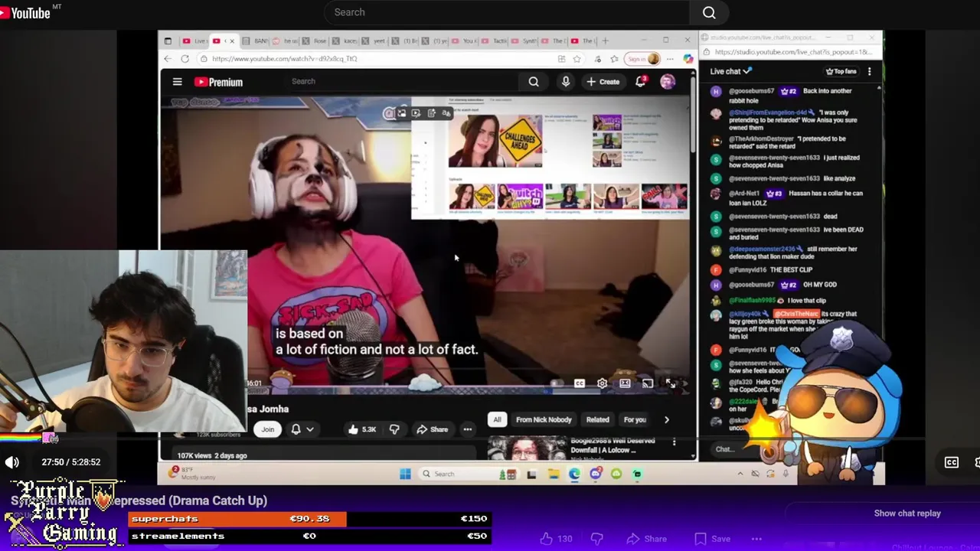Go back in the browser window
The width and height of the screenshot is (980, 551).
point(168,59)
